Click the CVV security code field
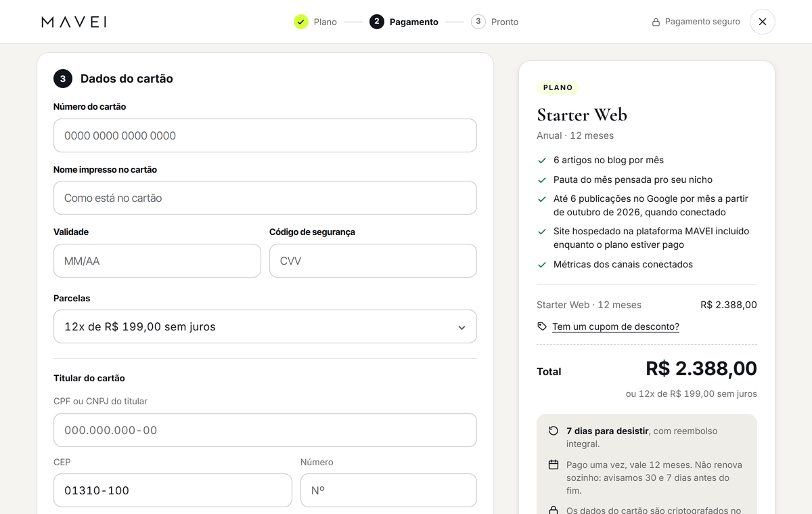Viewport: 812px width, 514px height. click(x=373, y=261)
